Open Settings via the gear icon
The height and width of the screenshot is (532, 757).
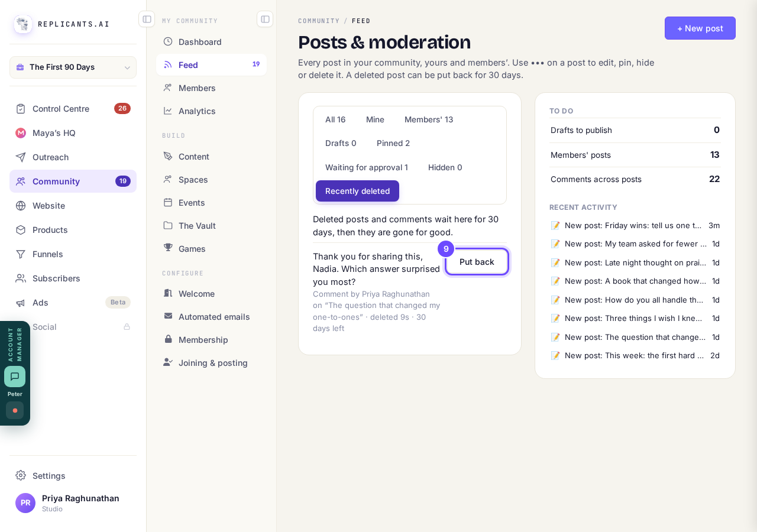tap(21, 475)
